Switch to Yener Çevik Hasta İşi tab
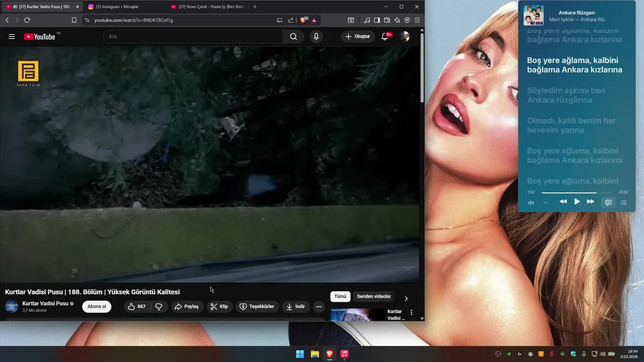 pyautogui.click(x=207, y=7)
